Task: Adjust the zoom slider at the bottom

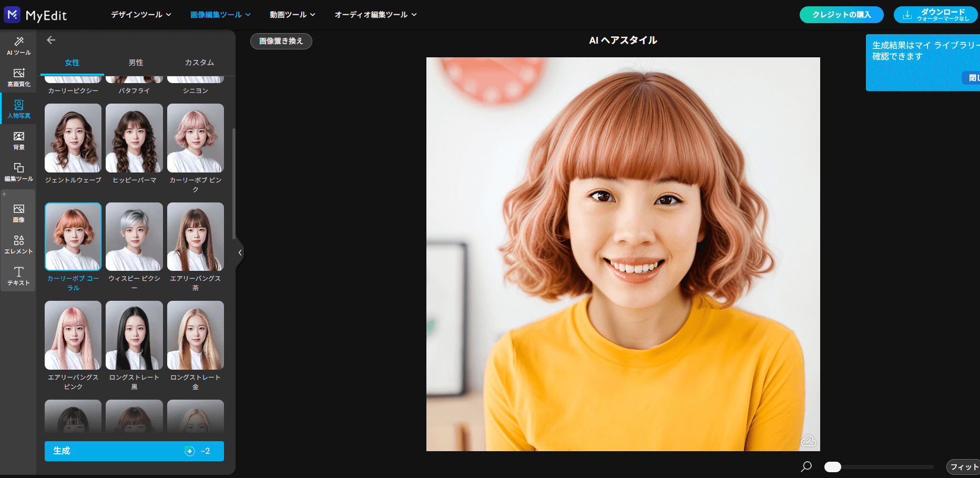Action: (x=832, y=467)
